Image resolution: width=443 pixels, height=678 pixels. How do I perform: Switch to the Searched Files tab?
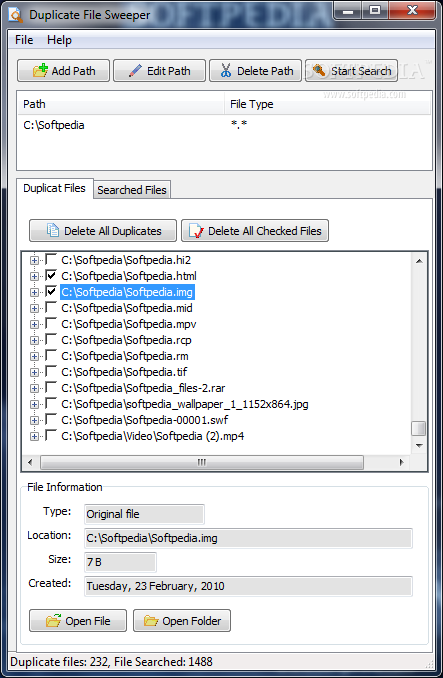coord(132,190)
